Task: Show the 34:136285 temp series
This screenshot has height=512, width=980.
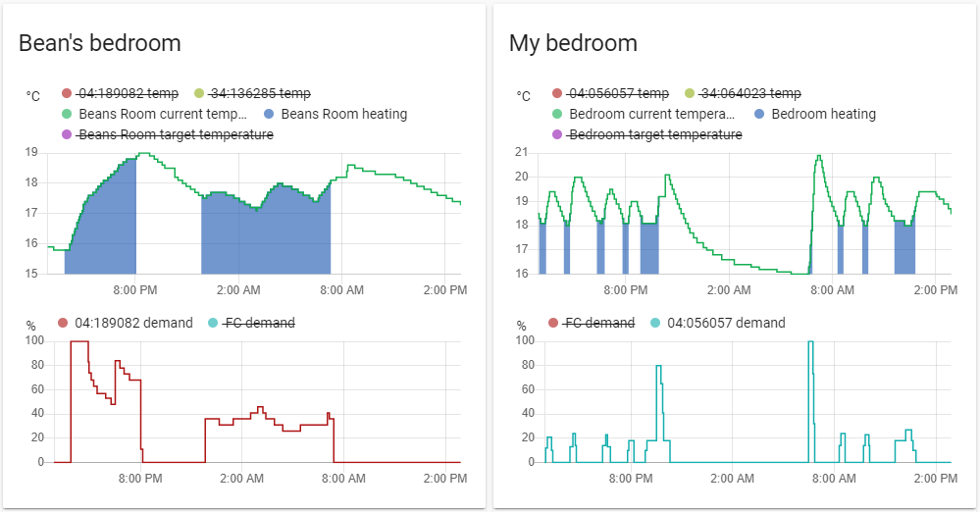Action: coord(262,94)
